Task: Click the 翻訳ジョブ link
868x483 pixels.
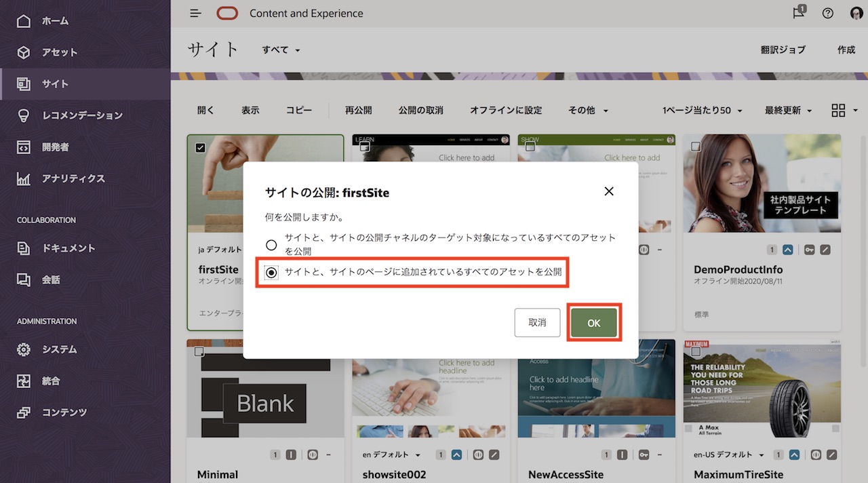Action: (x=783, y=50)
